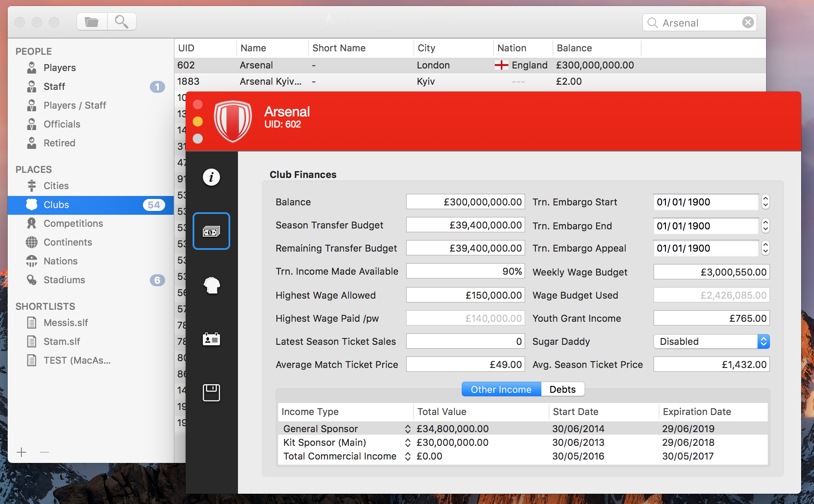Viewport: 814px width, 504px height.
Task: Click Total Commercial Income start date 30/05/2016
Action: (x=578, y=456)
